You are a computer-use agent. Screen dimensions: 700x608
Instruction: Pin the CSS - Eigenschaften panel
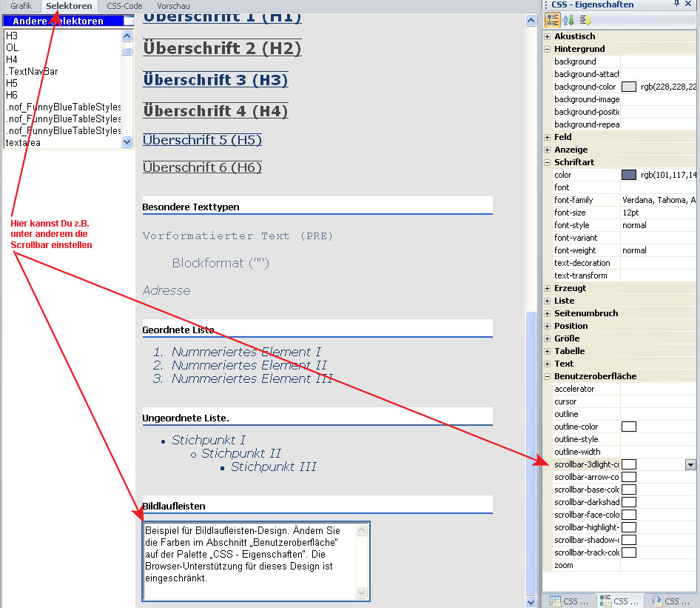click(676, 4)
